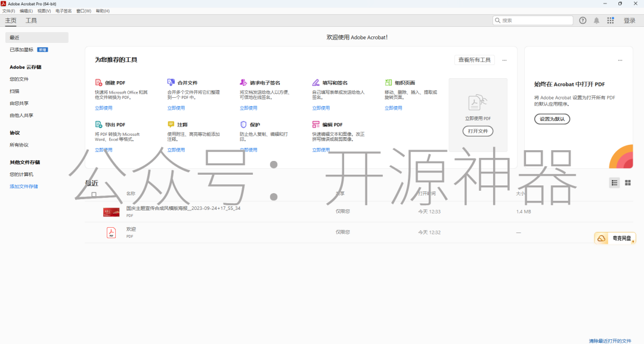Open 扫描 in the sidebar

tap(14, 91)
